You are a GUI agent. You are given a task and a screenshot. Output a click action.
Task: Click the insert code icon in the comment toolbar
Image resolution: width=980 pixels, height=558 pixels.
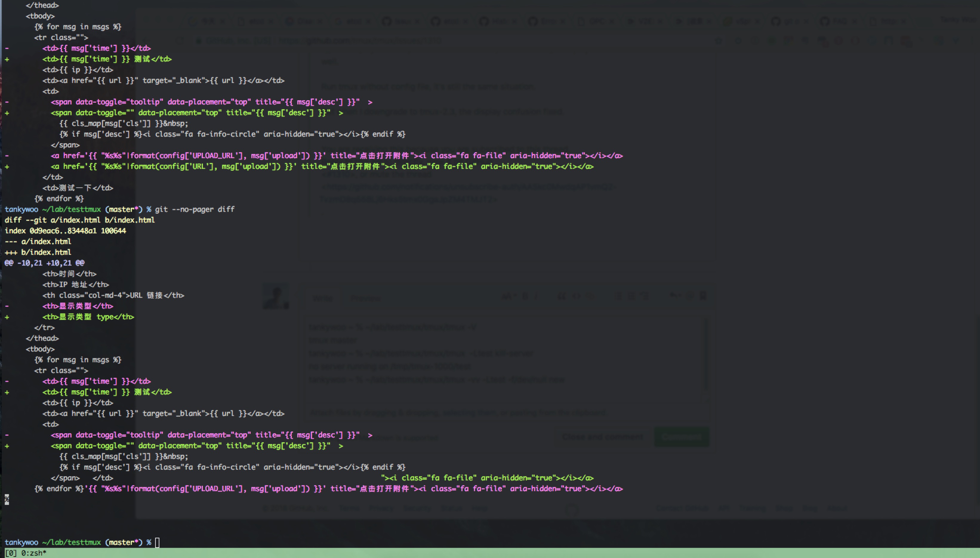(577, 296)
